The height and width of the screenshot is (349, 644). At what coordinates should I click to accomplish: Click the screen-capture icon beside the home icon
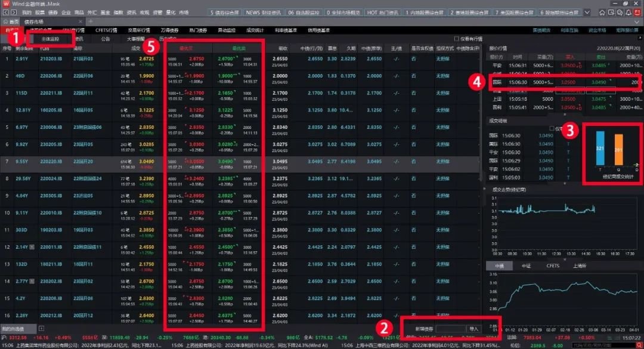tap(611, 13)
